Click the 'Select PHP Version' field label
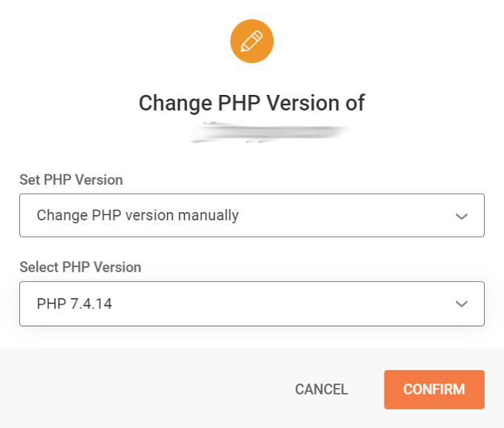Viewport: 504px width, 428px height. click(80, 267)
